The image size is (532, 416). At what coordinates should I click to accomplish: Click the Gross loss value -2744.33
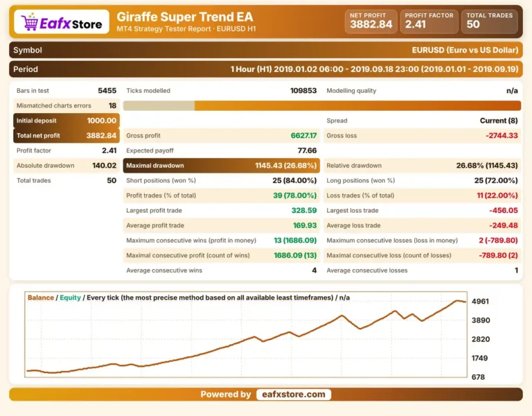pos(502,135)
